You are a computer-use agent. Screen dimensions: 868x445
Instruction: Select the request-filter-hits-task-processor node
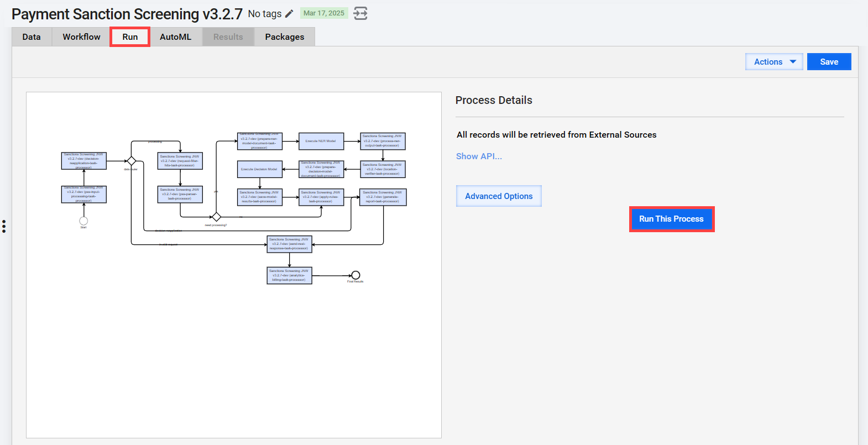coord(180,161)
